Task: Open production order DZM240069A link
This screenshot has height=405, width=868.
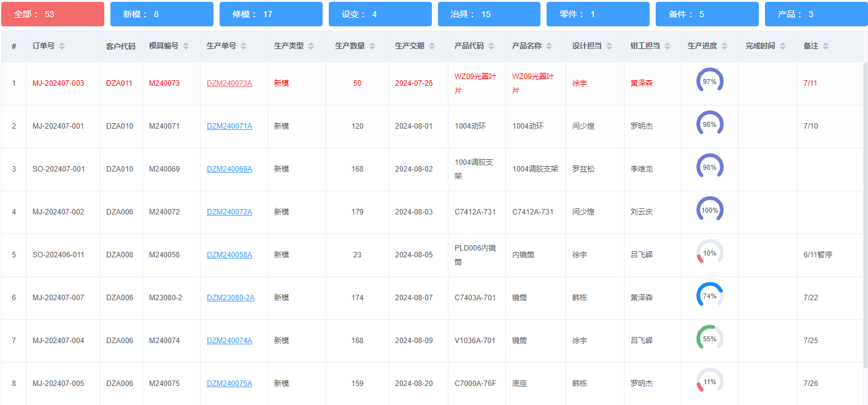Action: point(229,169)
